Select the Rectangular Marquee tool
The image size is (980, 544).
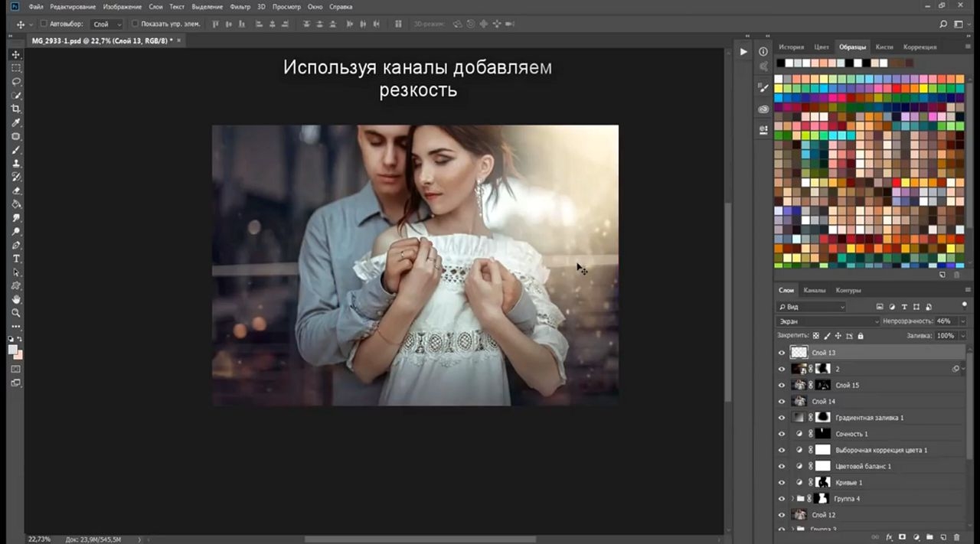tap(16, 68)
